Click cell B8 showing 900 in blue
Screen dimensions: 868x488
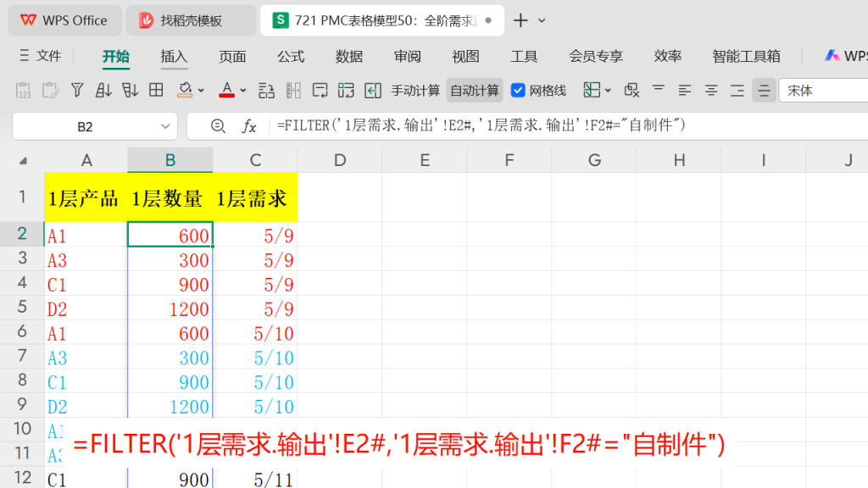(x=170, y=381)
